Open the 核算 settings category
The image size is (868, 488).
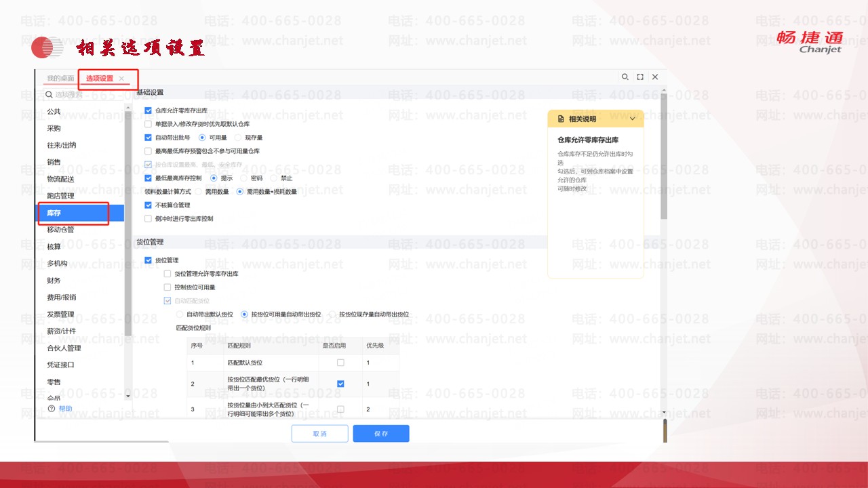[54, 247]
